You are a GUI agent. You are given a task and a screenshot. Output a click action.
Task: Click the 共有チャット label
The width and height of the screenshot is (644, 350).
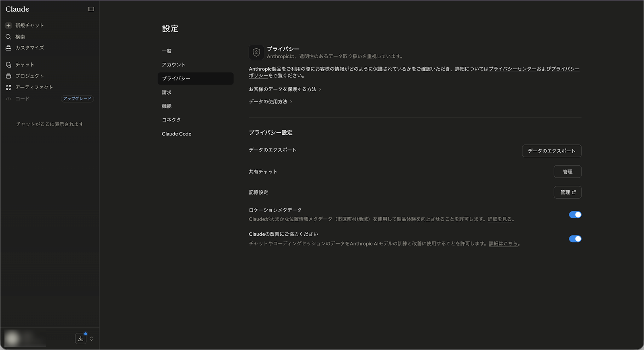click(263, 172)
